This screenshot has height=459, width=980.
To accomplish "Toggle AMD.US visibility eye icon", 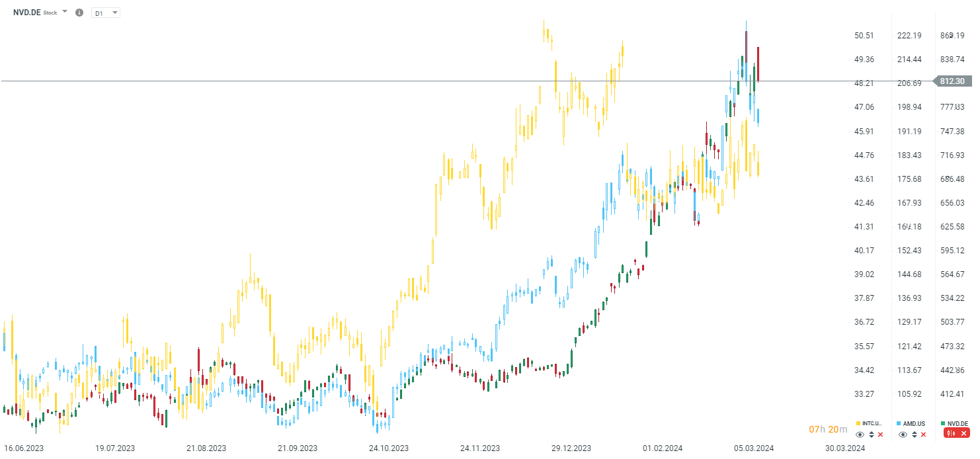I will tap(903, 435).
